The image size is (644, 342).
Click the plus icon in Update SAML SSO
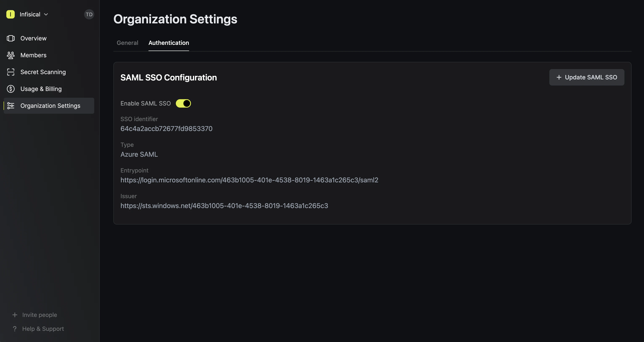pyautogui.click(x=559, y=77)
